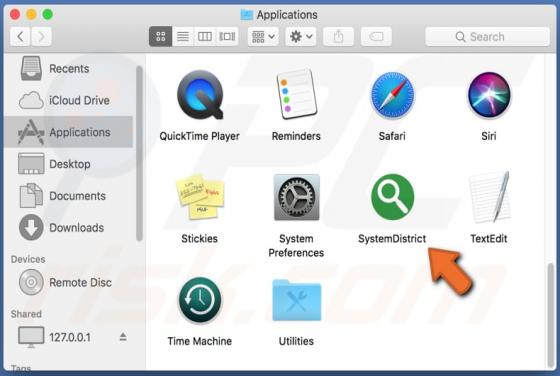Select Remote Disc under Devices
560x376 pixels.
[x=69, y=282]
